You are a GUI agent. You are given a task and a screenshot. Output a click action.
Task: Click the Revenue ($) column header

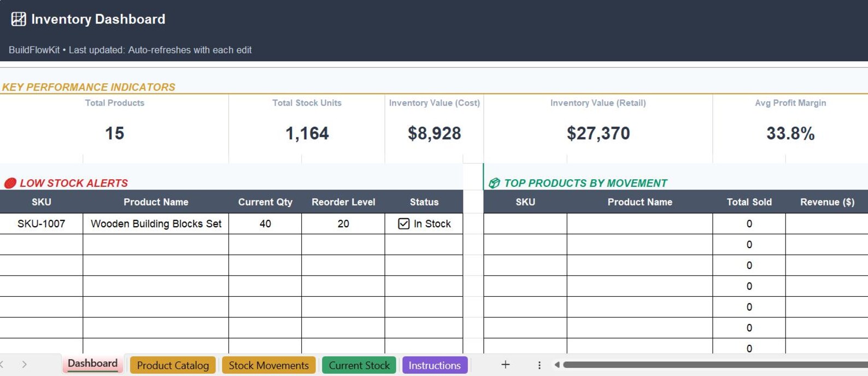click(827, 202)
